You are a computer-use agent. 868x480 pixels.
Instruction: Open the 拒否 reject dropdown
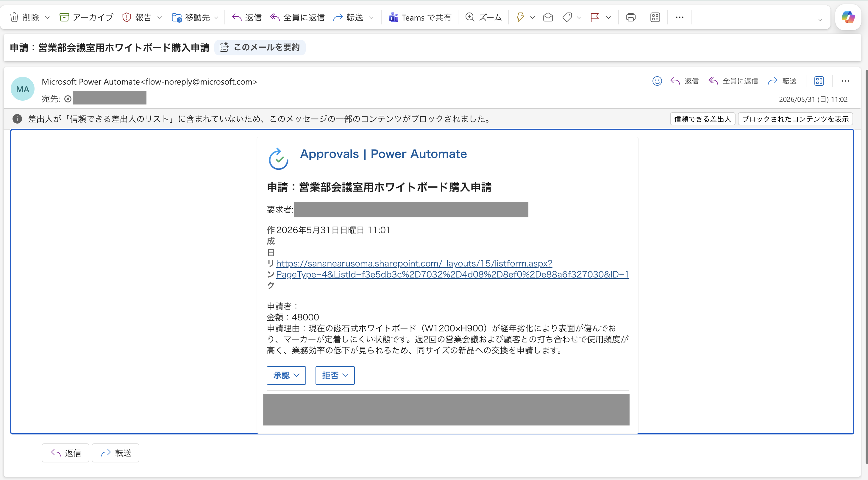click(x=335, y=375)
